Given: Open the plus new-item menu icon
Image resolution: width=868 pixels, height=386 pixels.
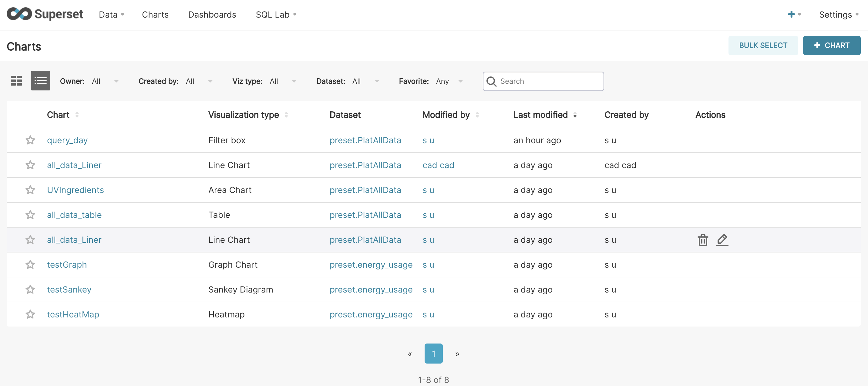Looking at the screenshot, I should point(792,14).
